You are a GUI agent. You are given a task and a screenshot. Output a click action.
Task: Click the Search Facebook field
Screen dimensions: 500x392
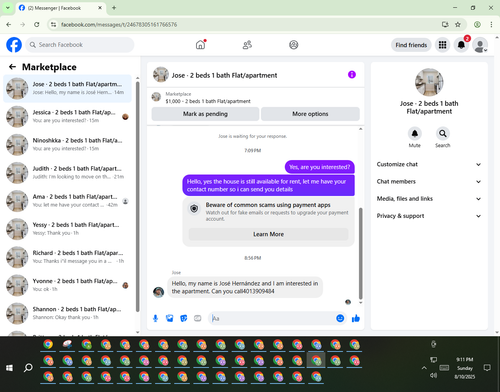pyautogui.click(x=80, y=45)
